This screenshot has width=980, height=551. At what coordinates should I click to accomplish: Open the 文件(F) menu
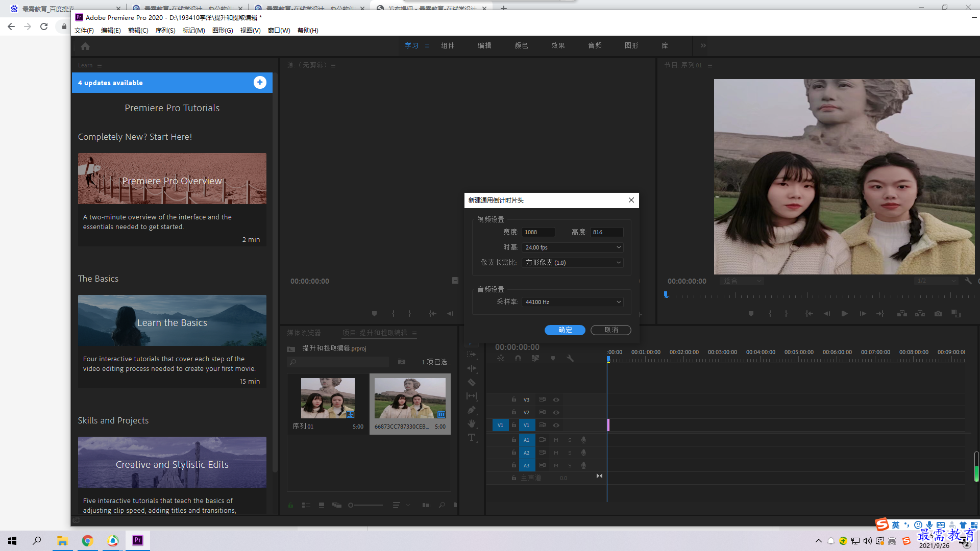84,31
